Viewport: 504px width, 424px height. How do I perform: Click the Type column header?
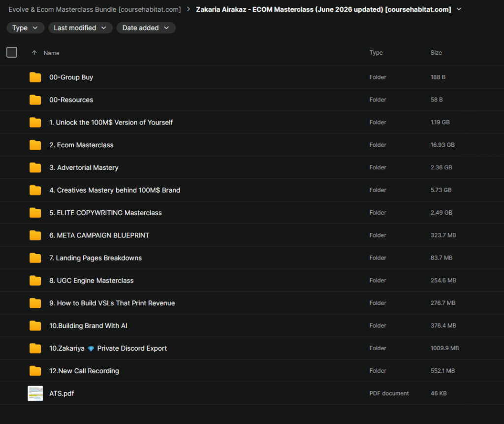pyautogui.click(x=376, y=52)
